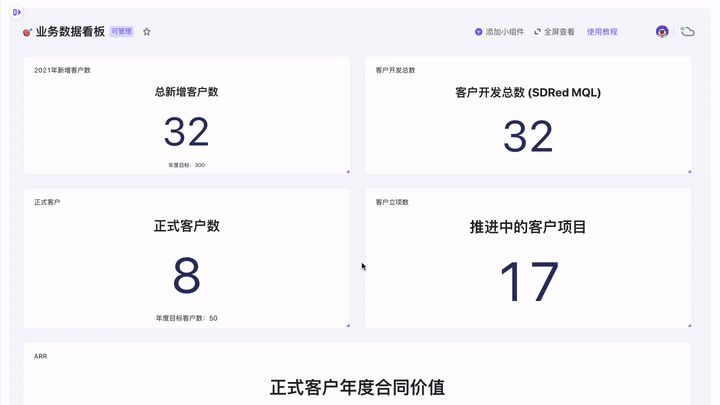This screenshot has height=405, width=720.
Task: Open the user avatar menu
Action: (662, 32)
